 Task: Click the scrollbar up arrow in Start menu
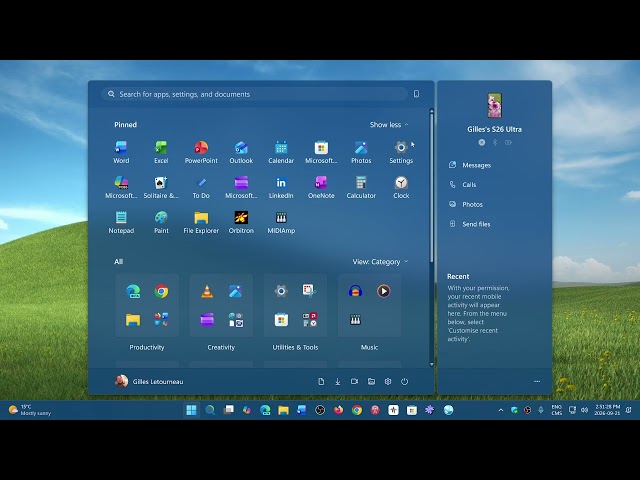click(x=431, y=111)
